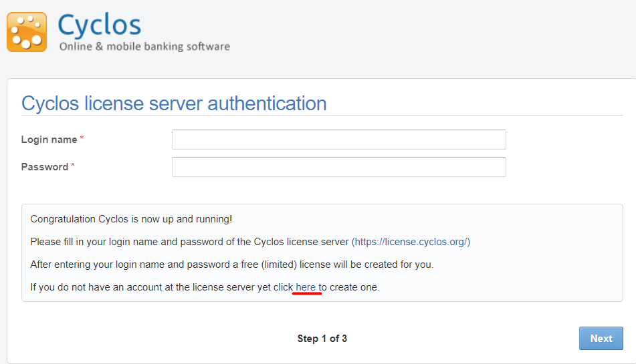
Task: Click the Online & mobile banking software tagline
Action: (145, 47)
